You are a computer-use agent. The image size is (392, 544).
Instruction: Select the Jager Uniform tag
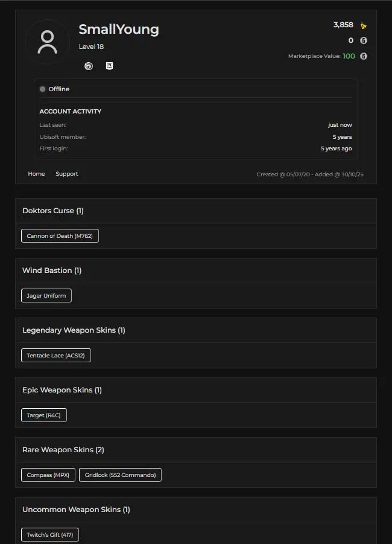[46, 296]
